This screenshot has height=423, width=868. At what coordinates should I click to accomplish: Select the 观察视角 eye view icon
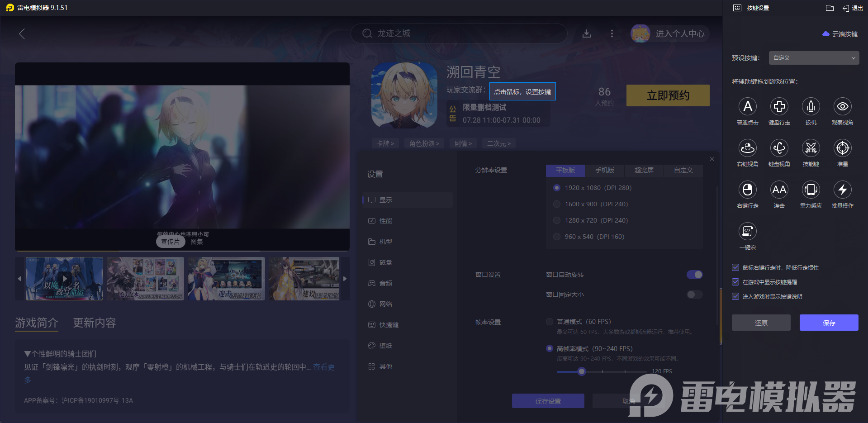[x=842, y=106]
